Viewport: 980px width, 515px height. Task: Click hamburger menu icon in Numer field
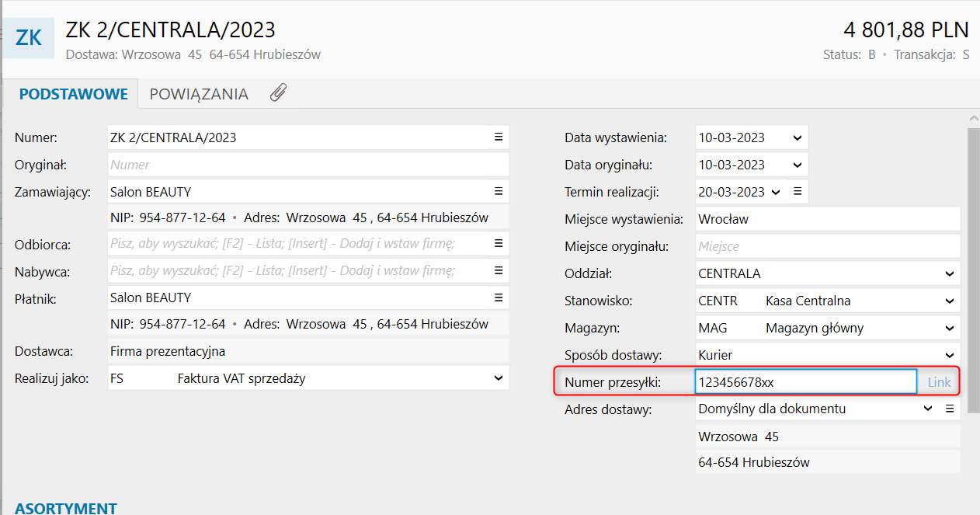[x=499, y=137]
